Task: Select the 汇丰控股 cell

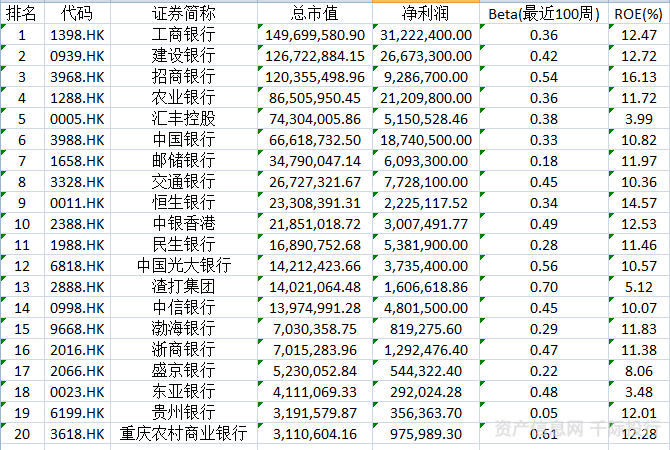Action: click(x=184, y=118)
